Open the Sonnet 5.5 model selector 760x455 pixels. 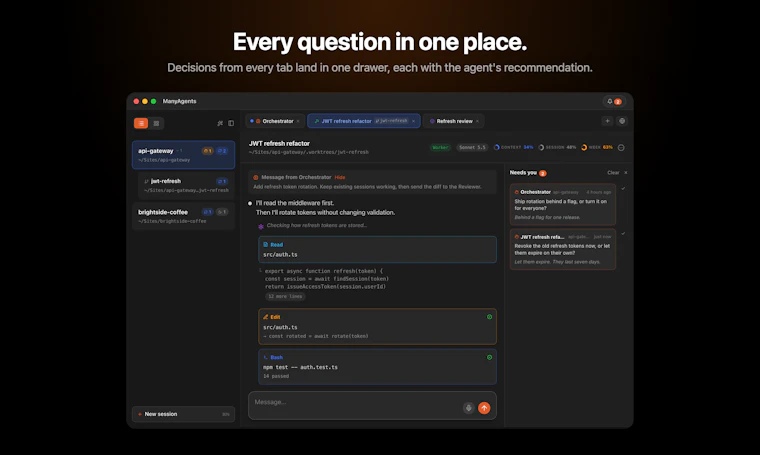pyautogui.click(x=472, y=147)
